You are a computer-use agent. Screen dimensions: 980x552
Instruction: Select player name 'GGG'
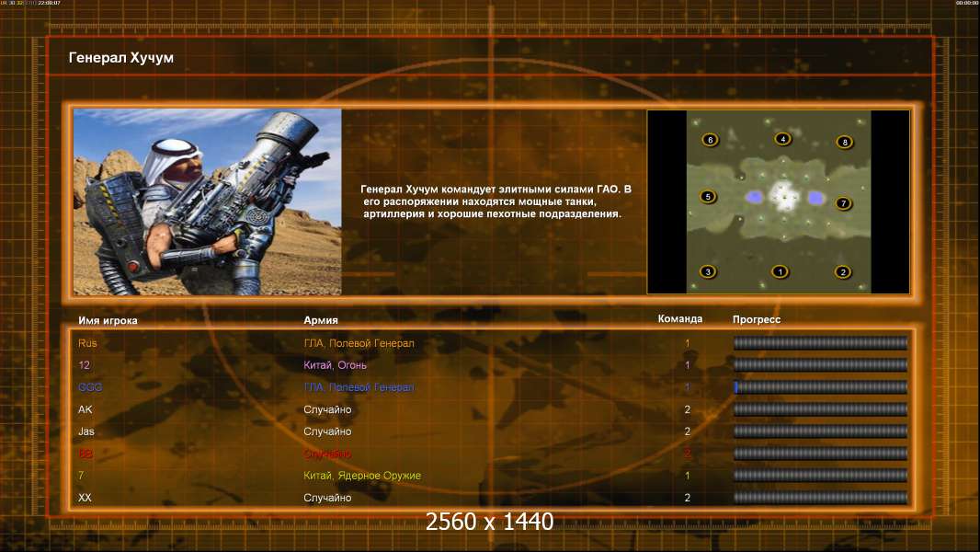point(90,387)
